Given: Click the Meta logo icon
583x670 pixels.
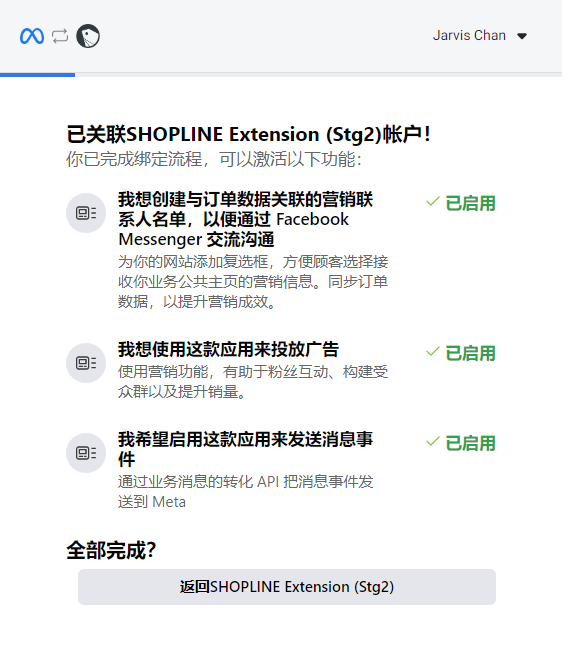Looking at the screenshot, I should tap(32, 36).
